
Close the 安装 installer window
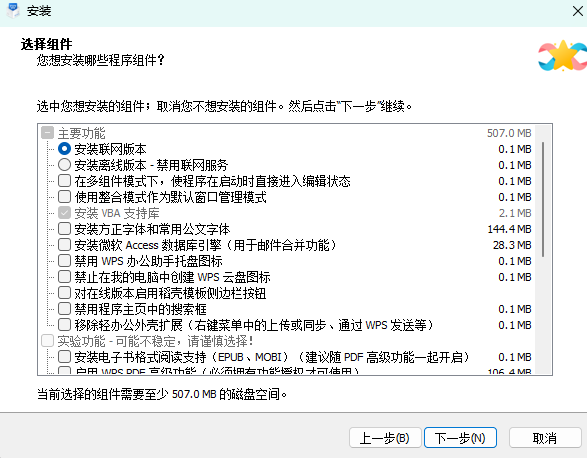coord(578,11)
